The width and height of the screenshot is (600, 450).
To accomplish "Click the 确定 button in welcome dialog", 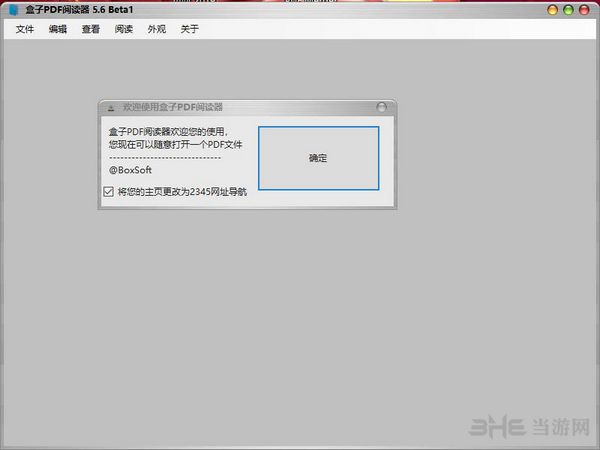I will (318, 158).
